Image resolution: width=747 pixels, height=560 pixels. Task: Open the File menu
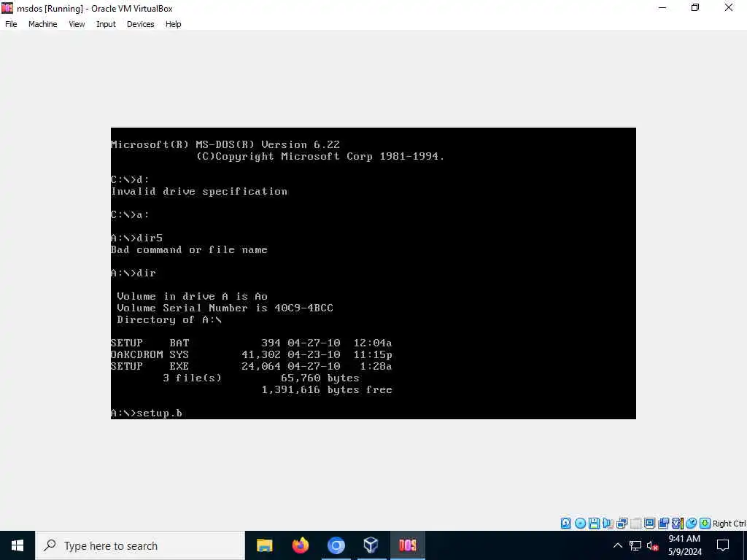point(11,24)
